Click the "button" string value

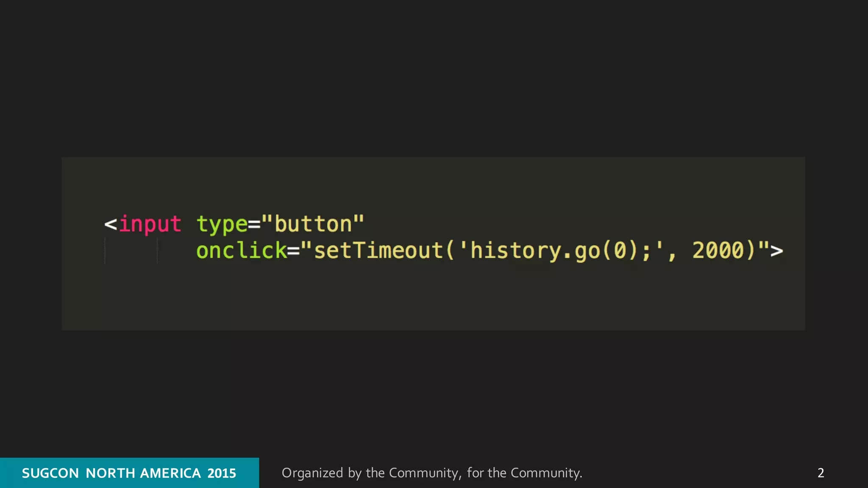point(313,224)
